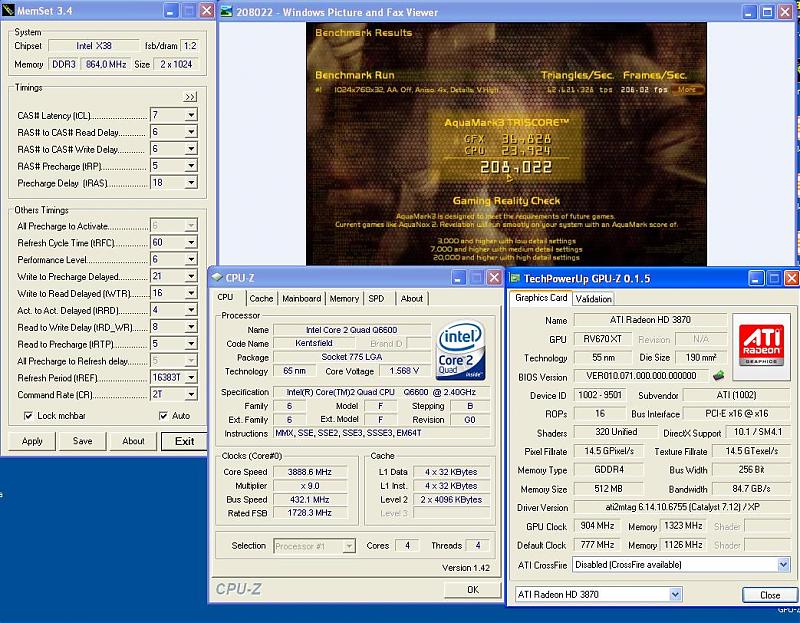Open the ATI CrossFire dropdown in GPU-Z

783,565
